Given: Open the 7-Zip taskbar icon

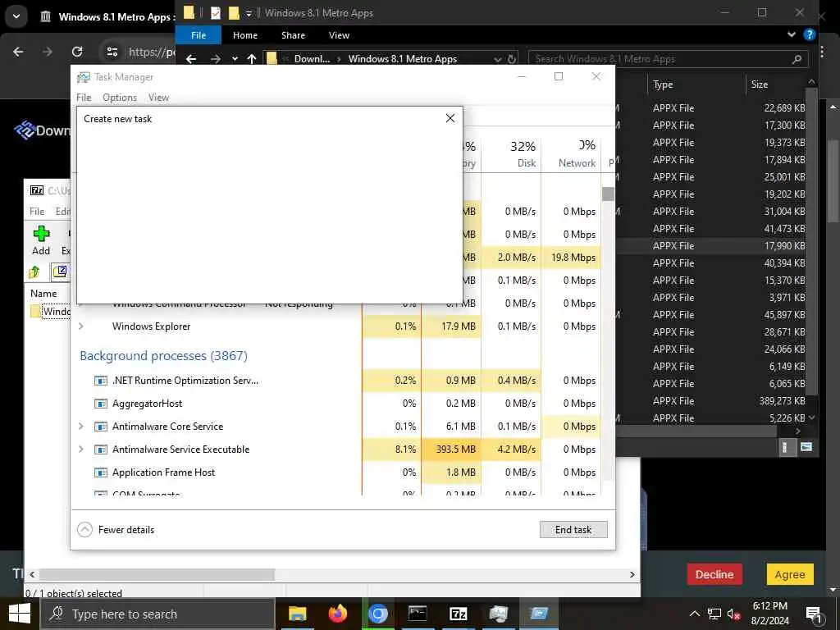Looking at the screenshot, I should 458,614.
